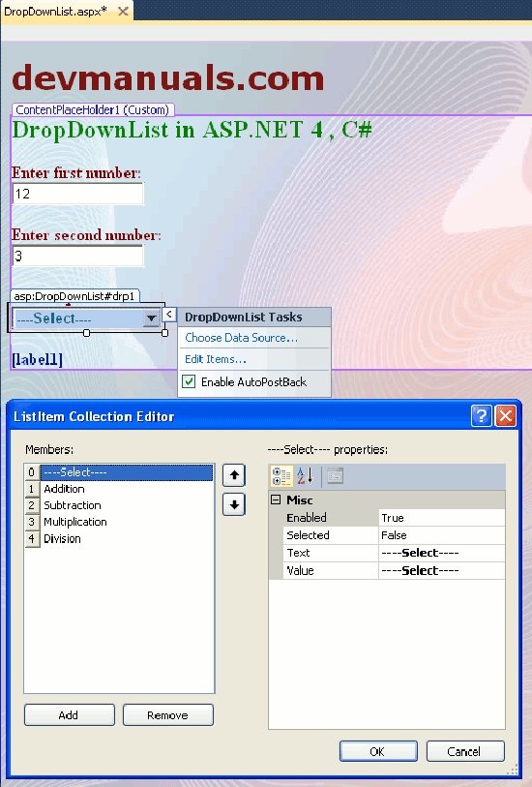The image size is (532, 787).
Task: Close the DropDownList.aspx document tab
Action: click(x=123, y=11)
